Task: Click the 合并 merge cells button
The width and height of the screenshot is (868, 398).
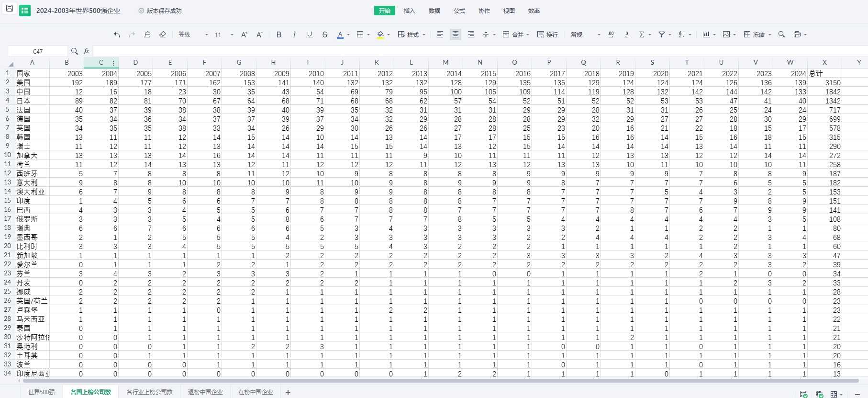Action: coord(516,34)
